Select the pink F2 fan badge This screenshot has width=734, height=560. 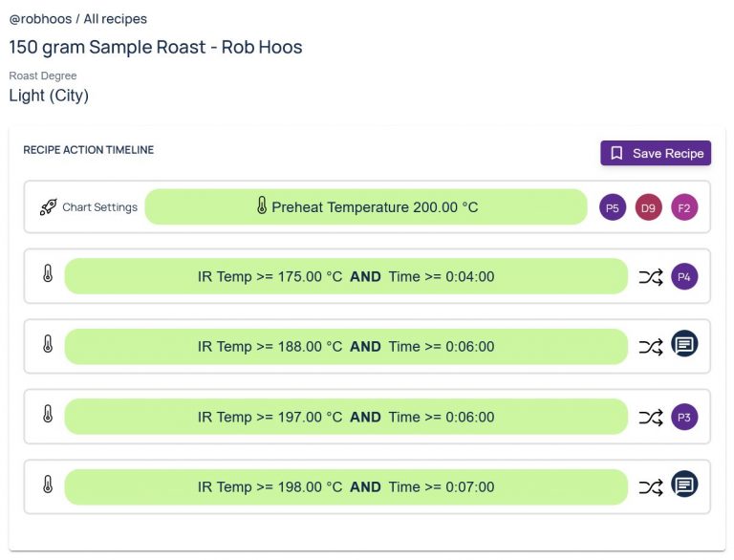click(x=684, y=207)
